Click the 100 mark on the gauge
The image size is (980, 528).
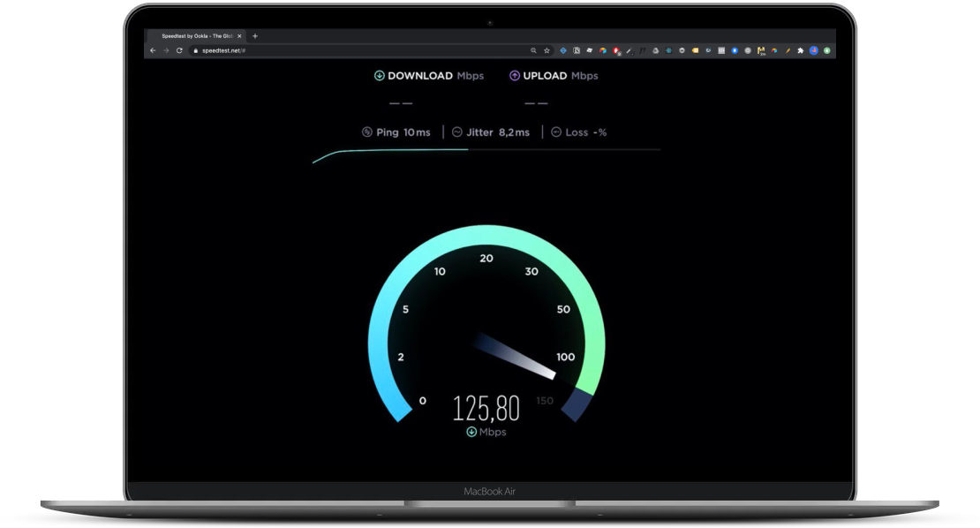pyautogui.click(x=566, y=357)
